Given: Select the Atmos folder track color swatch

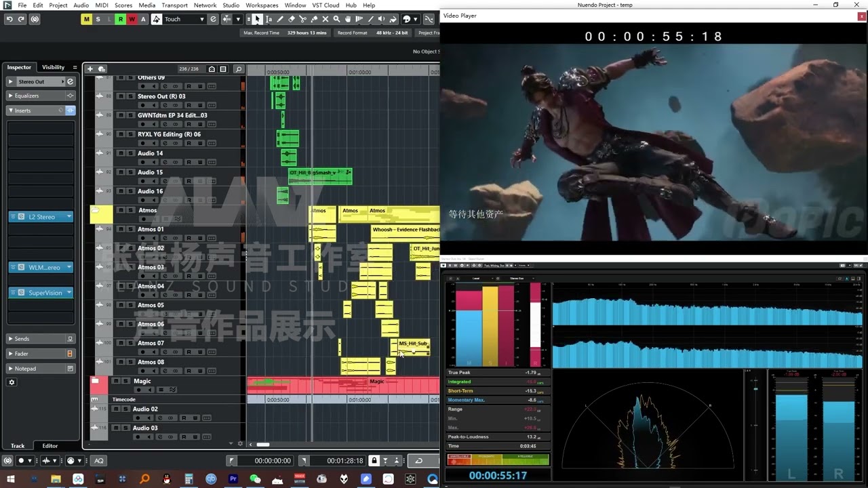Looking at the screenshot, I should point(102,214).
